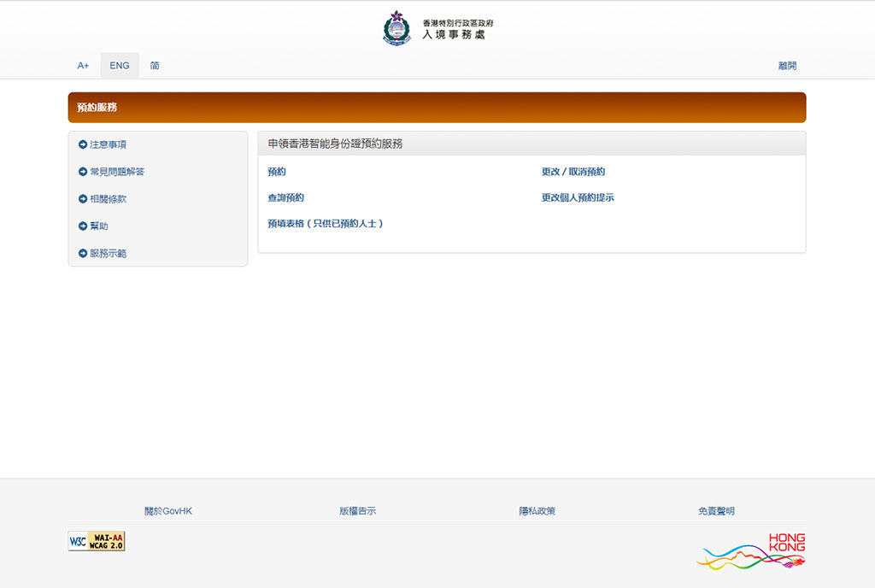Click 離開 to exit
The height and width of the screenshot is (588, 875).
(787, 65)
